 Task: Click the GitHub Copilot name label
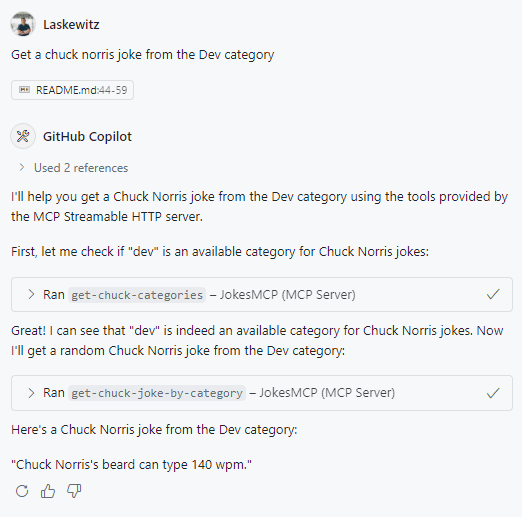tap(87, 136)
